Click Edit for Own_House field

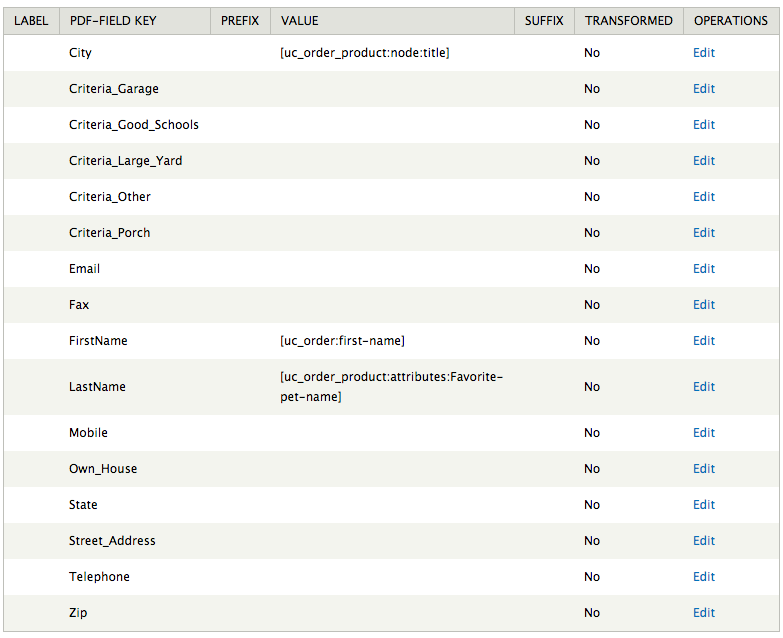point(704,468)
